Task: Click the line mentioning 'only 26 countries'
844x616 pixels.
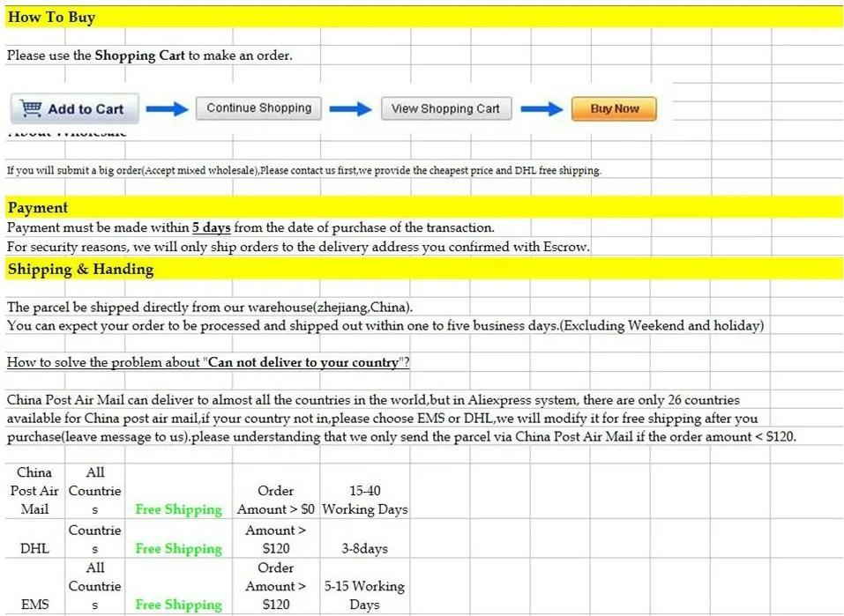Action: tap(373, 400)
